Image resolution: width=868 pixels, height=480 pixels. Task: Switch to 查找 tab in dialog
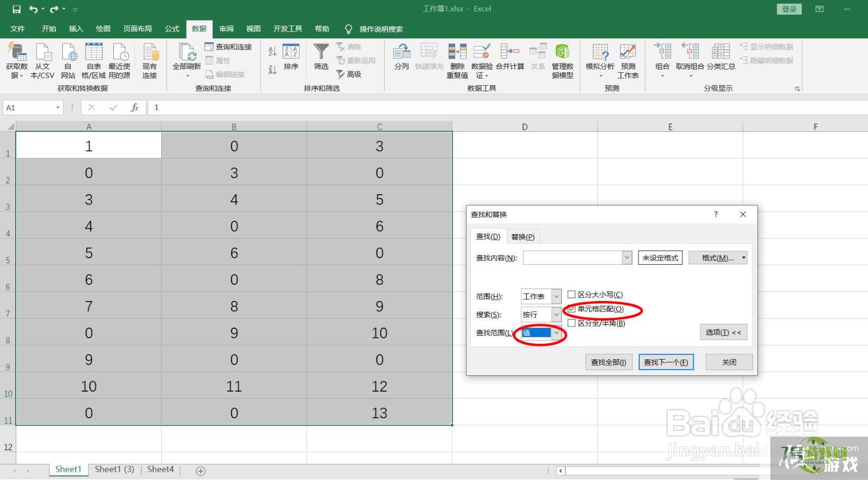[x=488, y=236]
